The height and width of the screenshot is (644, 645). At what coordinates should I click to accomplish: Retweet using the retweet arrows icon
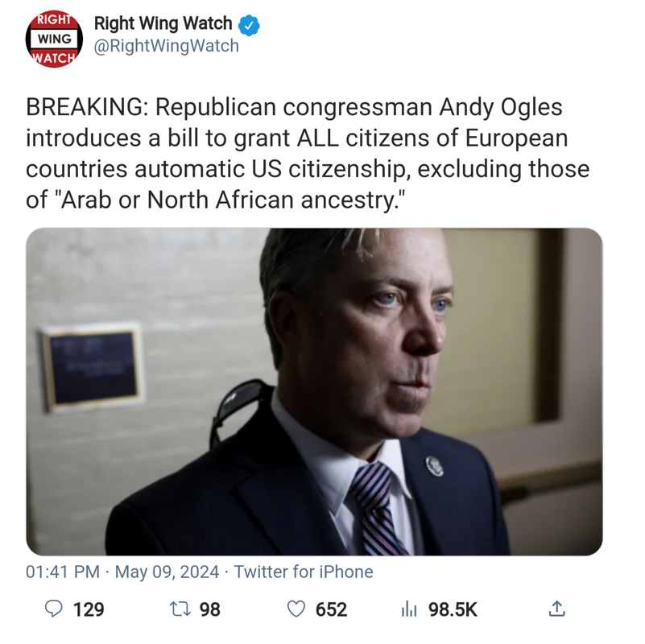[180, 609]
